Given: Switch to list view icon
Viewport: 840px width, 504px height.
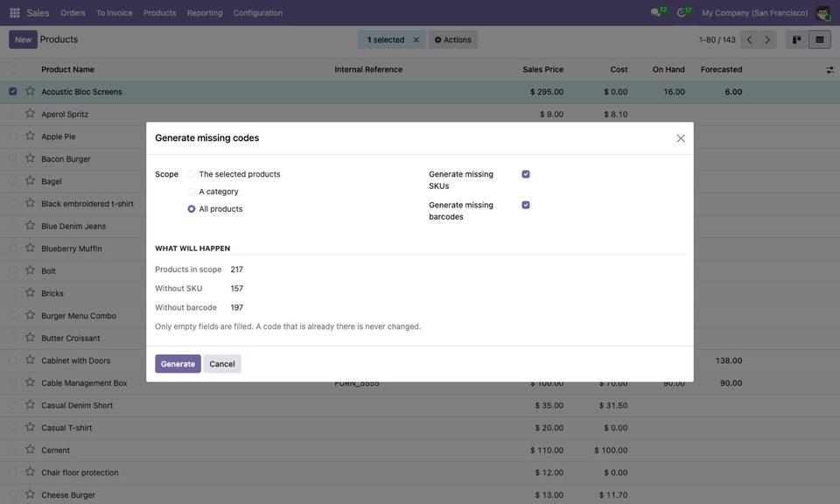Looking at the screenshot, I should pyautogui.click(x=820, y=39).
